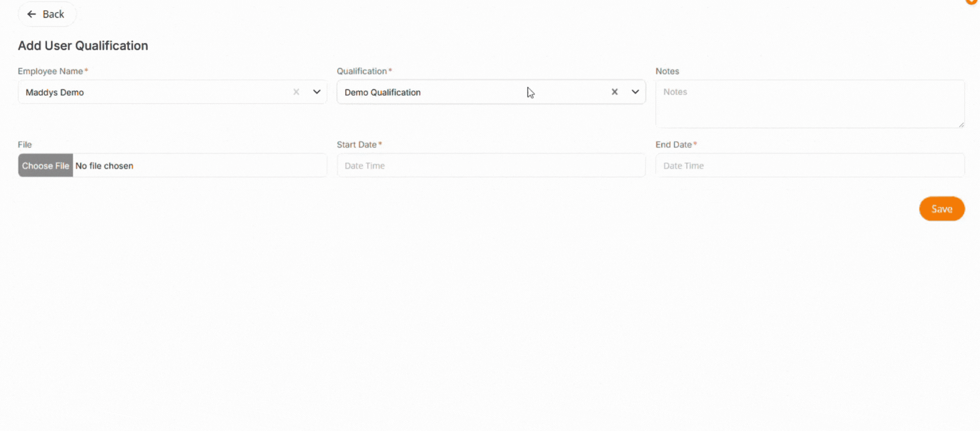
Task: Click the Add User Qualification heading
Action: [x=83, y=46]
